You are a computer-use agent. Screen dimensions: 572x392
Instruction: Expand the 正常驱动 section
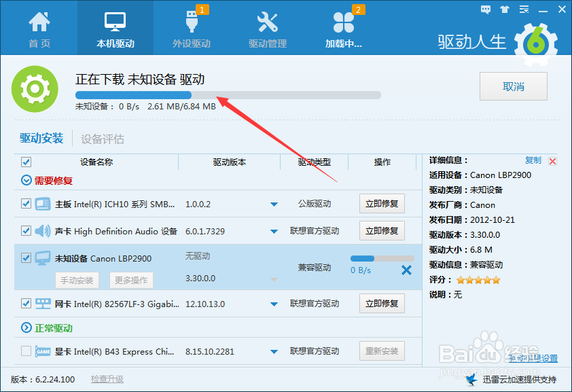point(26,327)
